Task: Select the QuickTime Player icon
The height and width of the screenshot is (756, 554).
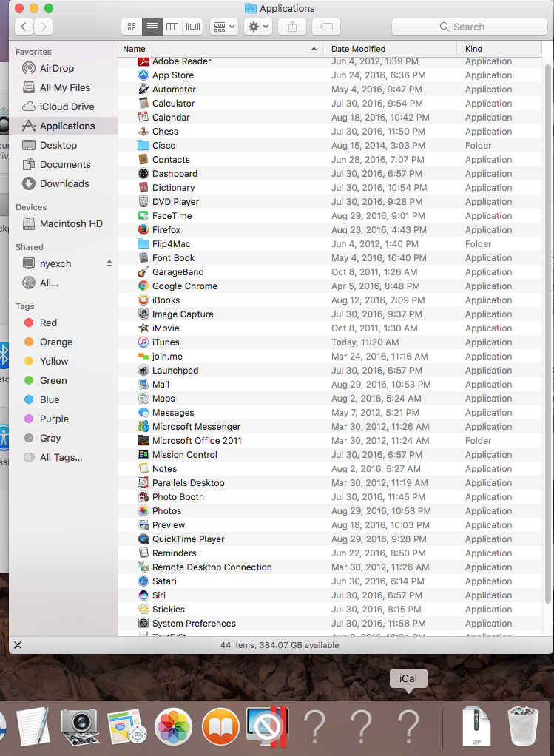Action: [143, 539]
